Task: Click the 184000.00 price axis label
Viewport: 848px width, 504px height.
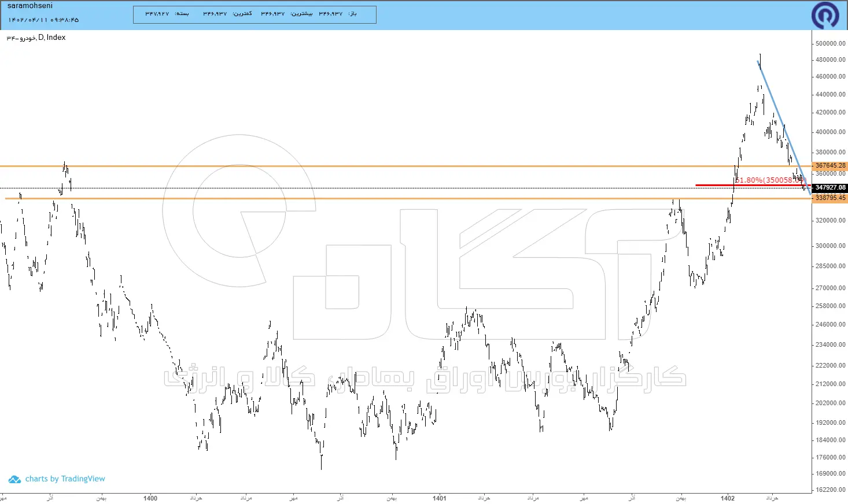Action: 831,440
